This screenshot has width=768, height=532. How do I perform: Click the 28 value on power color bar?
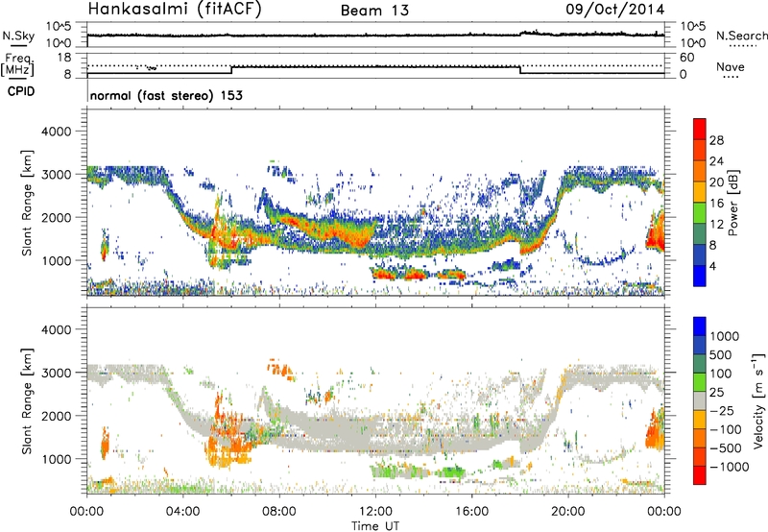(716, 140)
